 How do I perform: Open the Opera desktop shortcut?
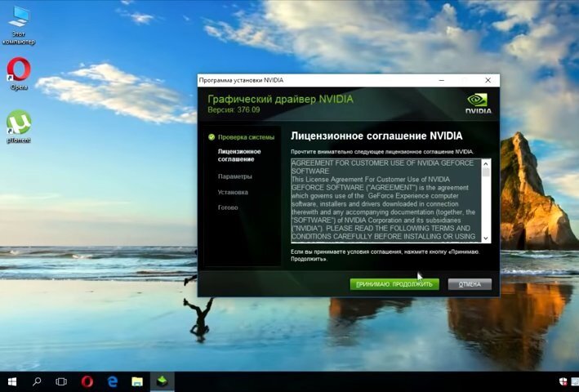(19, 73)
